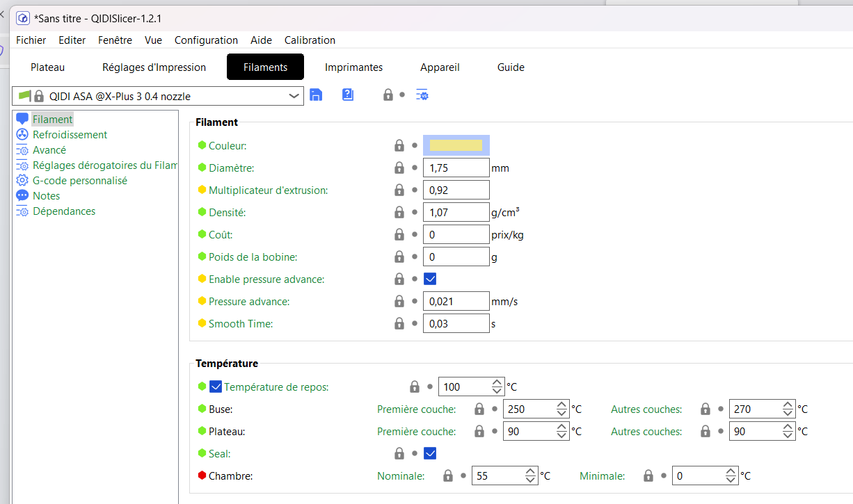Click the toolbar lock icon beside preset
Screen dimensions: 853x504
(388, 95)
